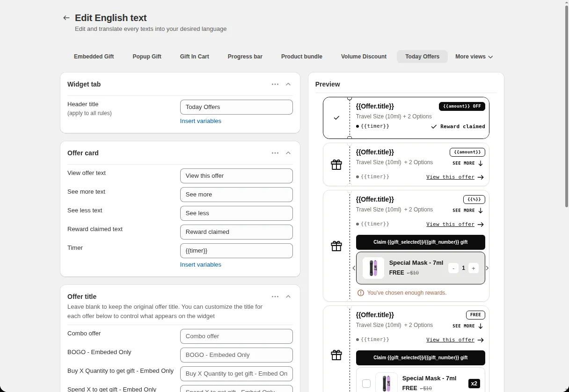Click View this offer on the FREE card
569x392 pixels.
click(x=455, y=340)
